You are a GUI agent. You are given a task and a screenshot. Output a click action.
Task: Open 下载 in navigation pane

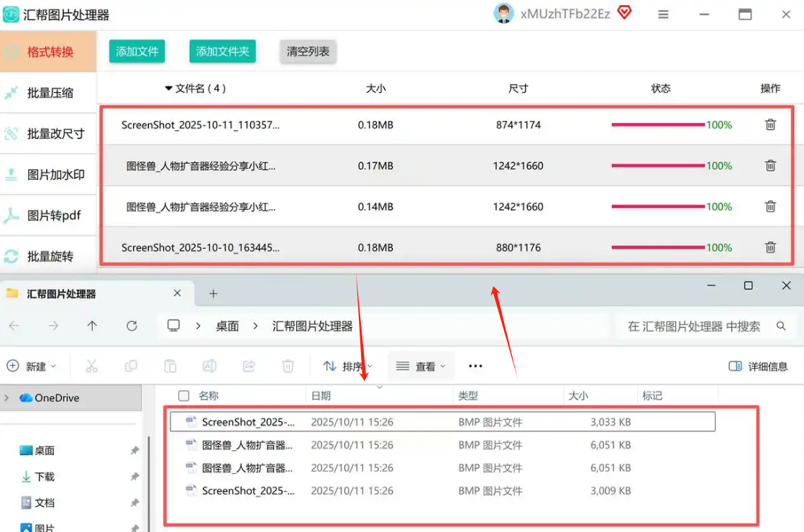[38, 477]
